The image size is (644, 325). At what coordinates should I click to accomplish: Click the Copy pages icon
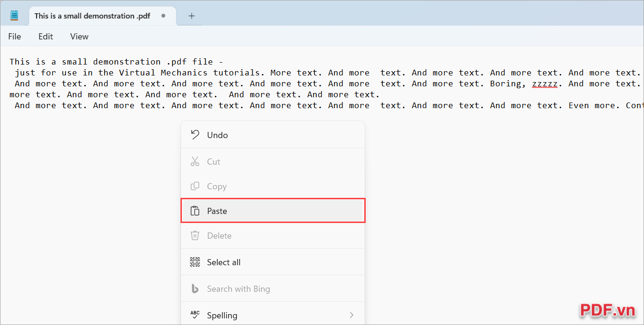coord(195,186)
